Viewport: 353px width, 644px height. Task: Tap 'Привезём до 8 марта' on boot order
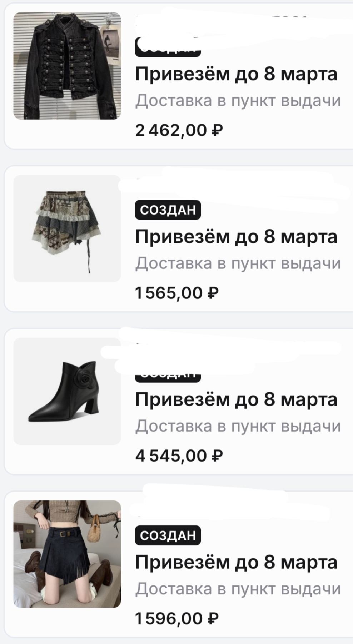(236, 400)
